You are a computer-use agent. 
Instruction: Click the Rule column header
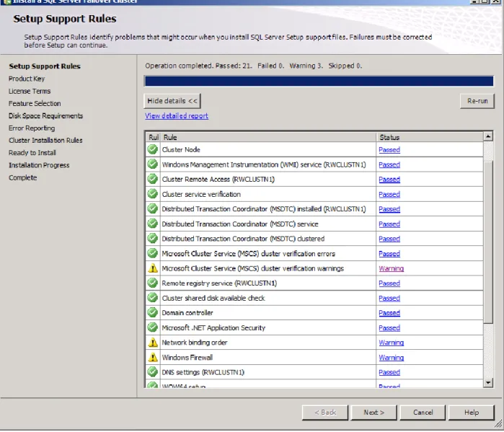(268, 137)
